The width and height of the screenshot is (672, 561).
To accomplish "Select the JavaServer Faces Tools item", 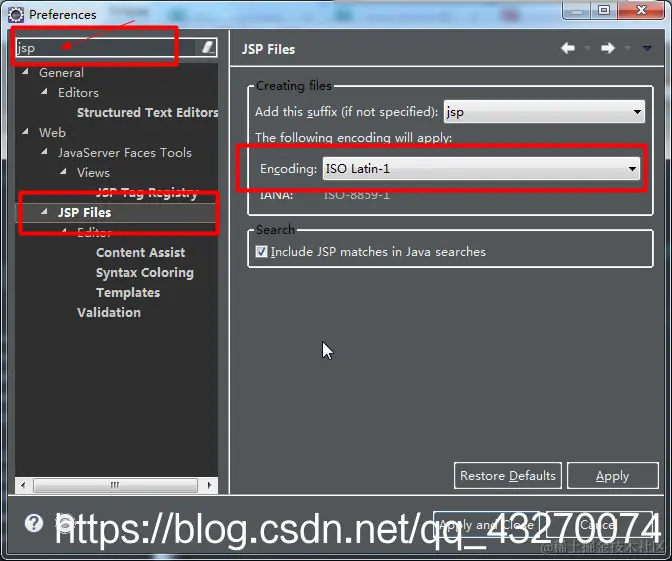I will tap(125, 153).
